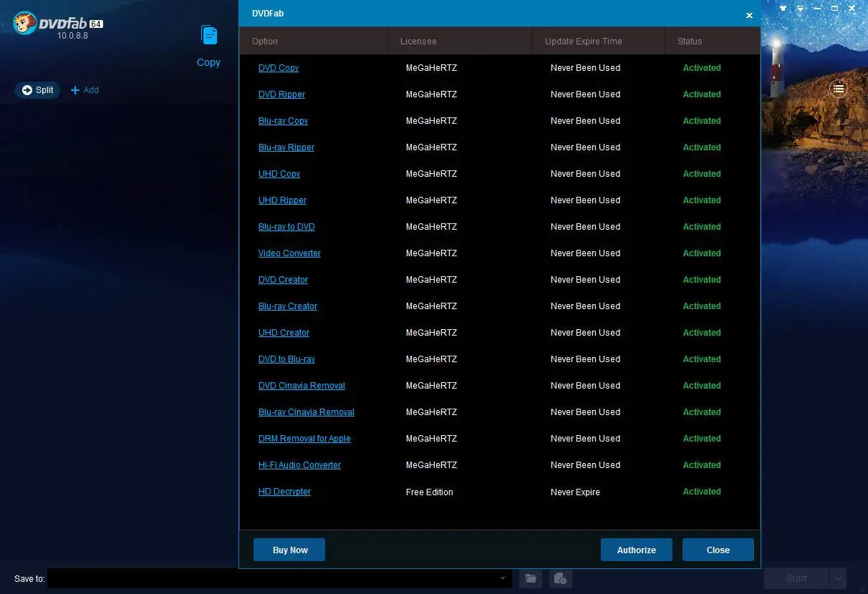The width and height of the screenshot is (868, 594).
Task: Open the DRM Removal for Apple link
Action: click(x=304, y=439)
